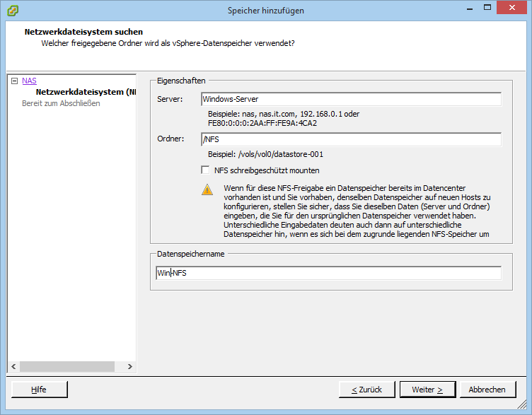
Task: Minimize the Speicher hinzufügen dialog
Action: pyautogui.click(x=469, y=8)
